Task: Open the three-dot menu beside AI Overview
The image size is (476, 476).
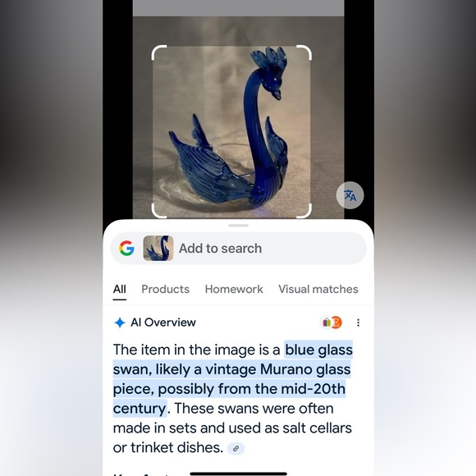Action: click(x=358, y=323)
